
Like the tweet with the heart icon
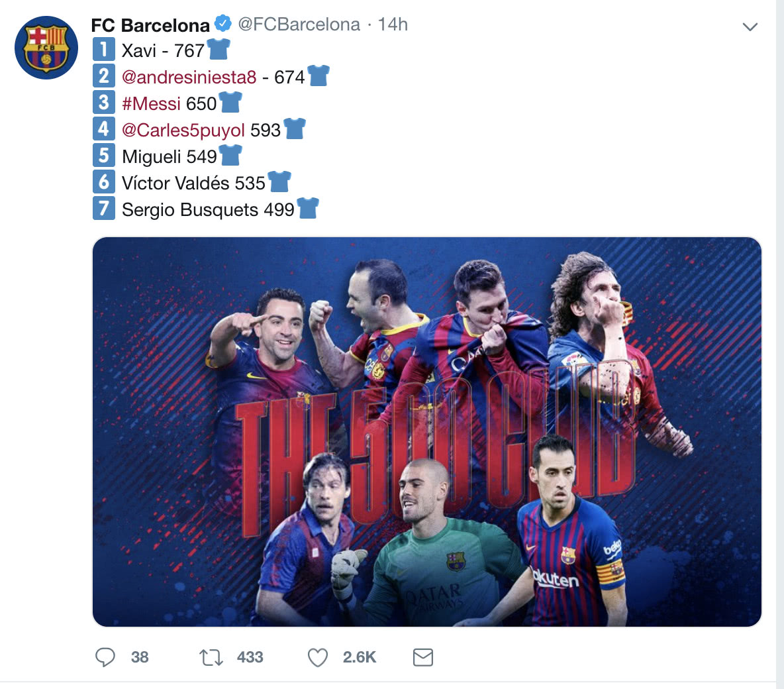point(317,657)
